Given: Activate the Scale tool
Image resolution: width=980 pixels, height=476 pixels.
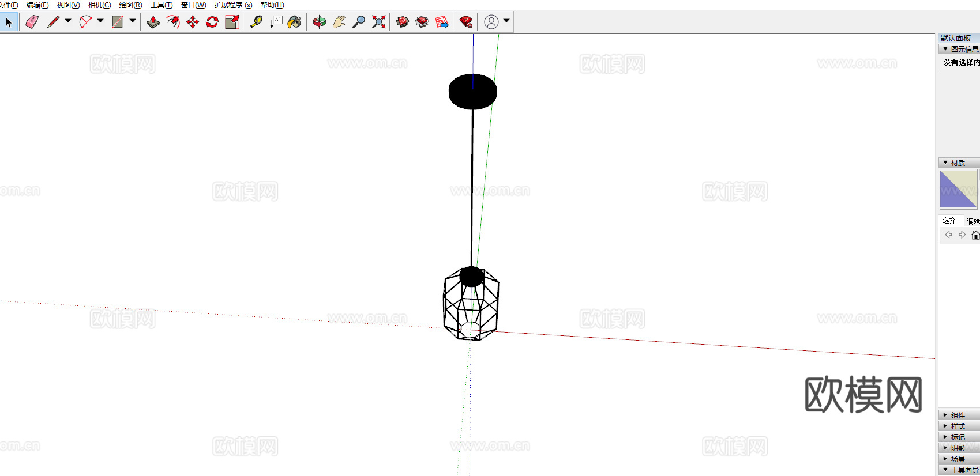Looking at the screenshot, I should [x=232, y=22].
